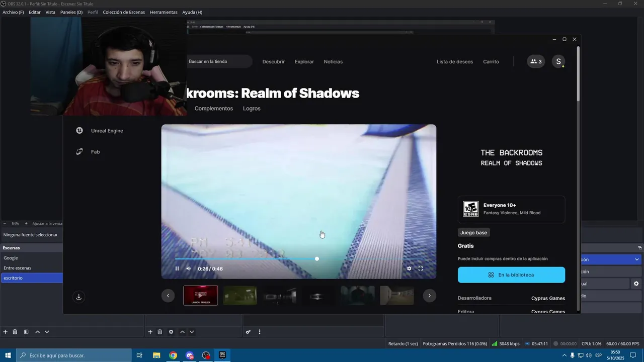Select the Launch Trailer thumbnail
Screen dimensions: 644x362
click(201, 296)
